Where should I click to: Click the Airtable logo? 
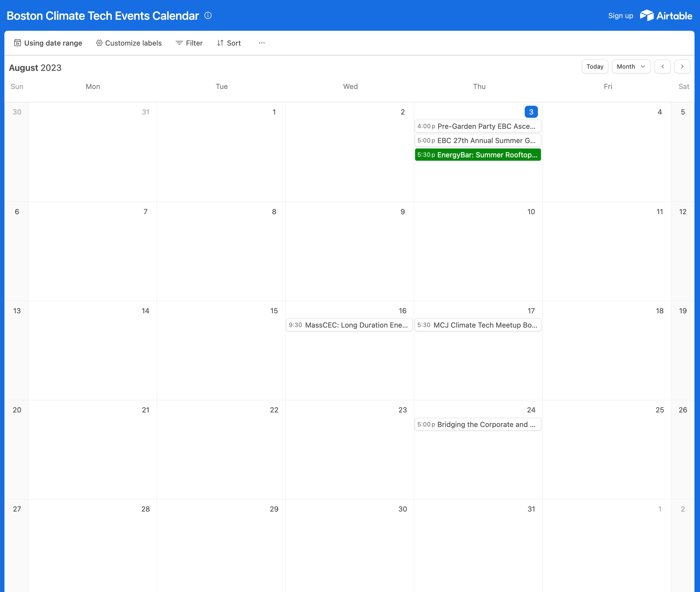point(666,15)
